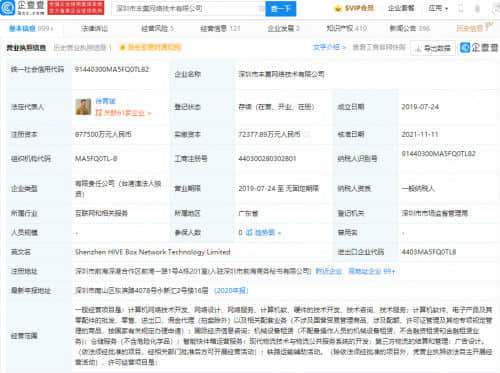Select the business term starting 2019-07-24
The width and height of the screenshot is (500, 373).
click(278, 189)
